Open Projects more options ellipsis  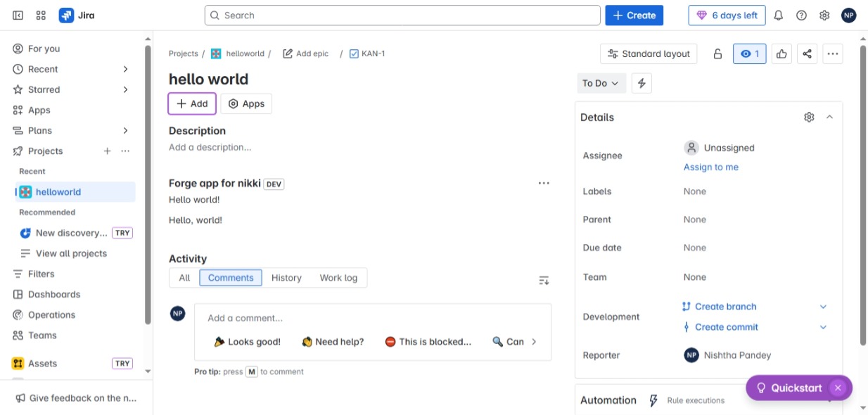pos(125,151)
